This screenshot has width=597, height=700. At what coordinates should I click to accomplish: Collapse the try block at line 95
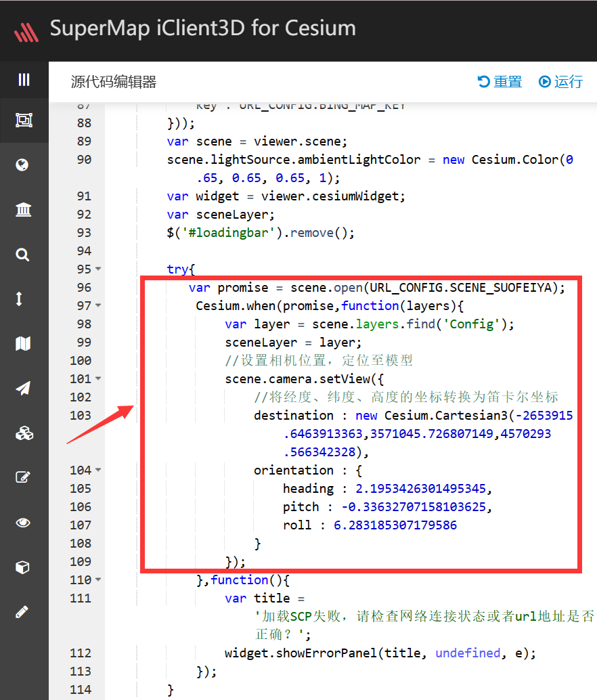(x=98, y=269)
